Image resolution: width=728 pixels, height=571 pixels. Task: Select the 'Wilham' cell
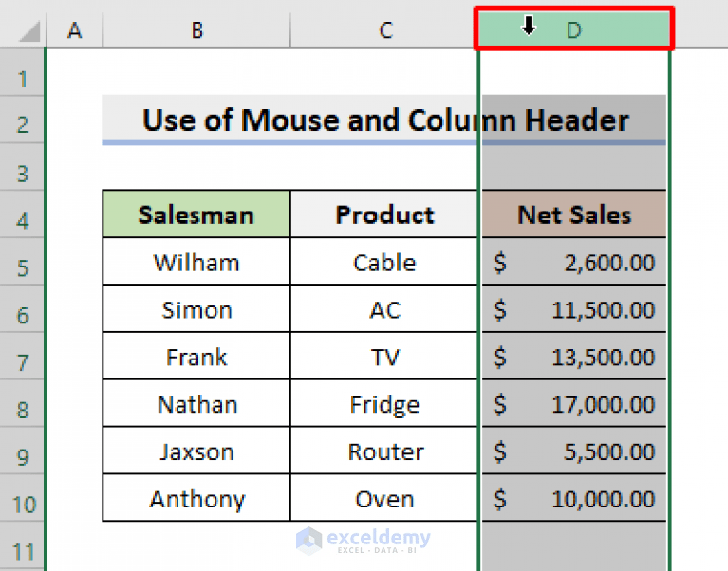click(x=196, y=262)
